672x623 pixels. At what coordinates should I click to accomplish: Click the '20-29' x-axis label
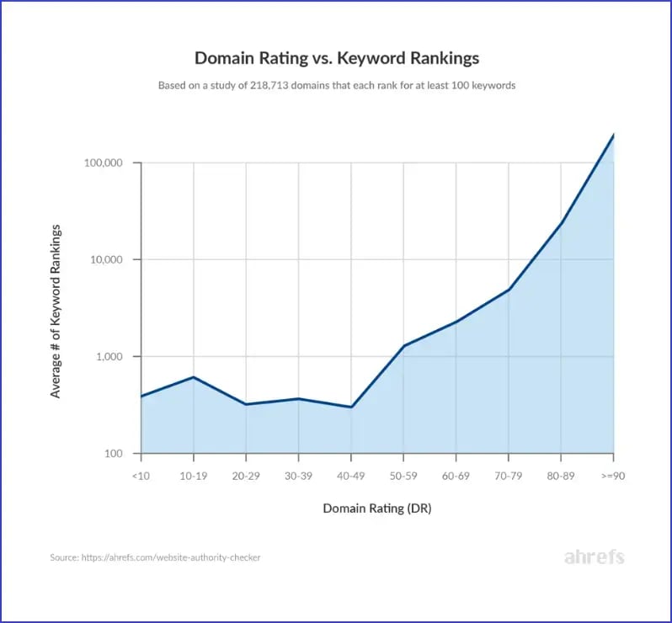(x=246, y=476)
